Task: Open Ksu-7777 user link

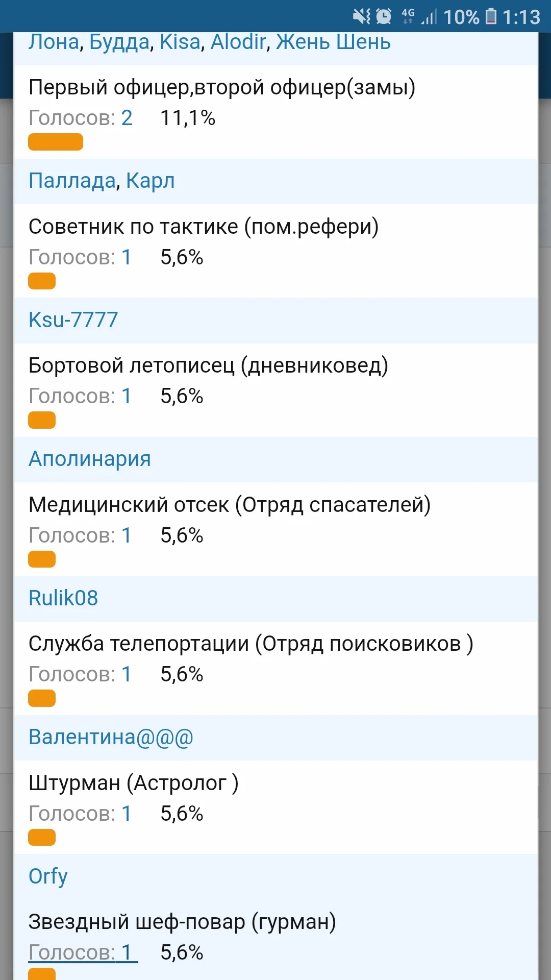Action: [73, 320]
